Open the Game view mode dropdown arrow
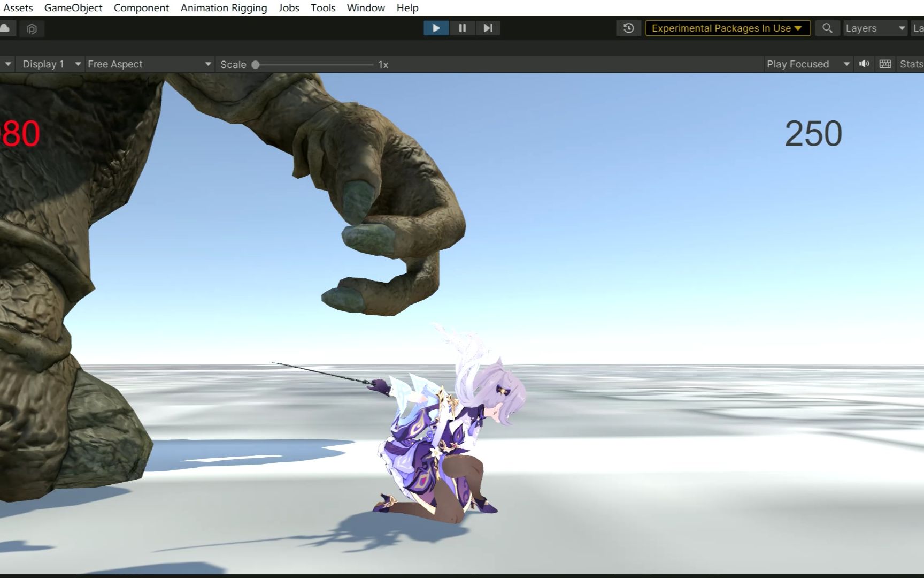Viewport: 924px width, 578px height. [7, 64]
